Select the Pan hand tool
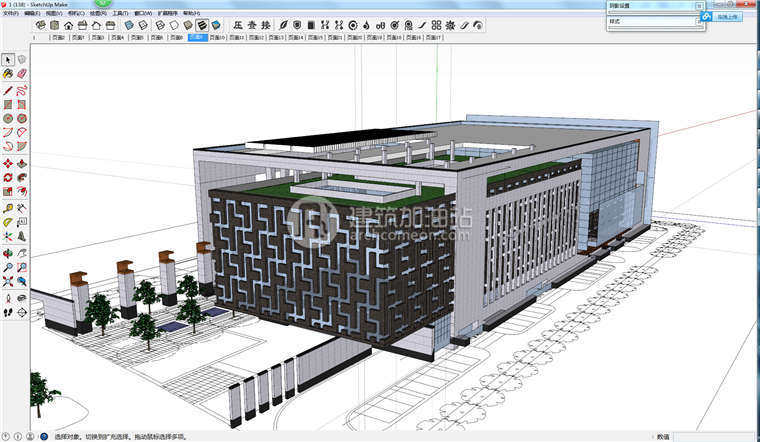Image resolution: width=760 pixels, height=442 pixels. [x=22, y=253]
